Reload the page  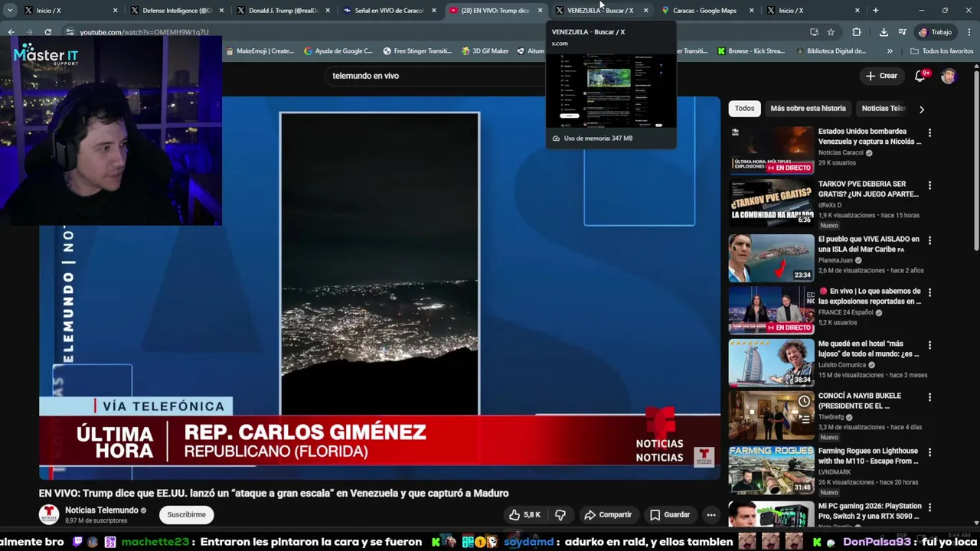[47, 32]
